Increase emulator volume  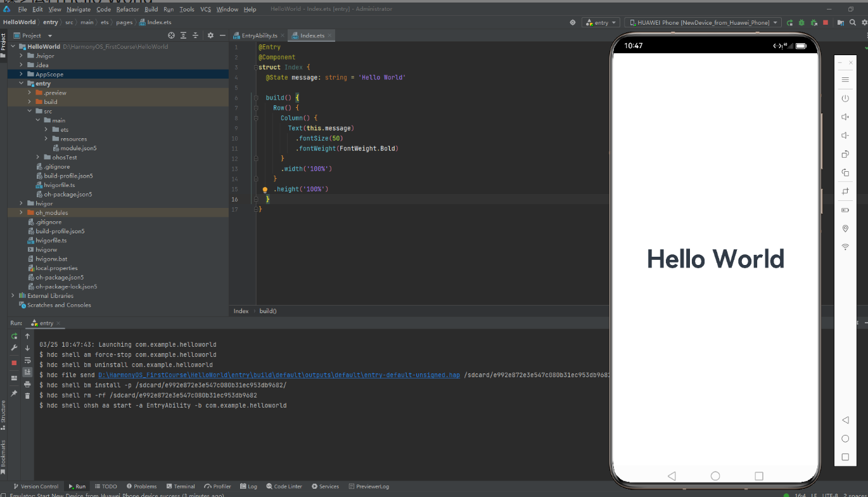[845, 117]
